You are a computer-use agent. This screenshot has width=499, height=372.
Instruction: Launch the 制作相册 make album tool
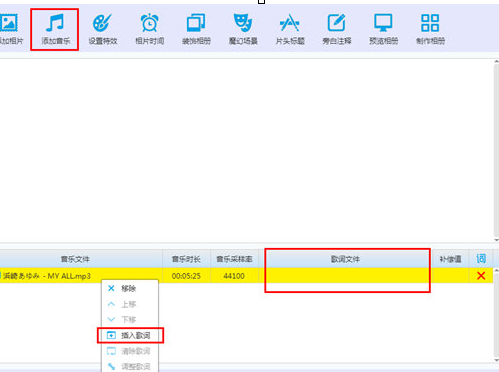430,29
